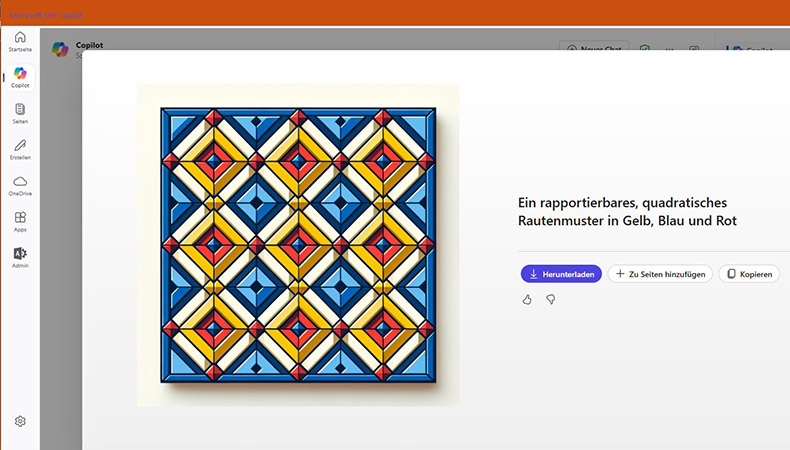Viewport: 790px width, 450px height.
Task: Click the generated diamond pattern image
Action: 297,245
